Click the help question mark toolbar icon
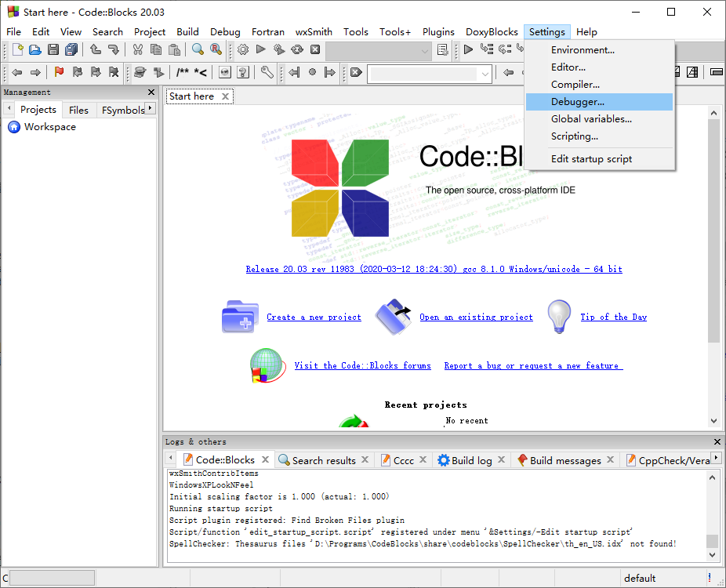726x588 pixels. (x=243, y=72)
